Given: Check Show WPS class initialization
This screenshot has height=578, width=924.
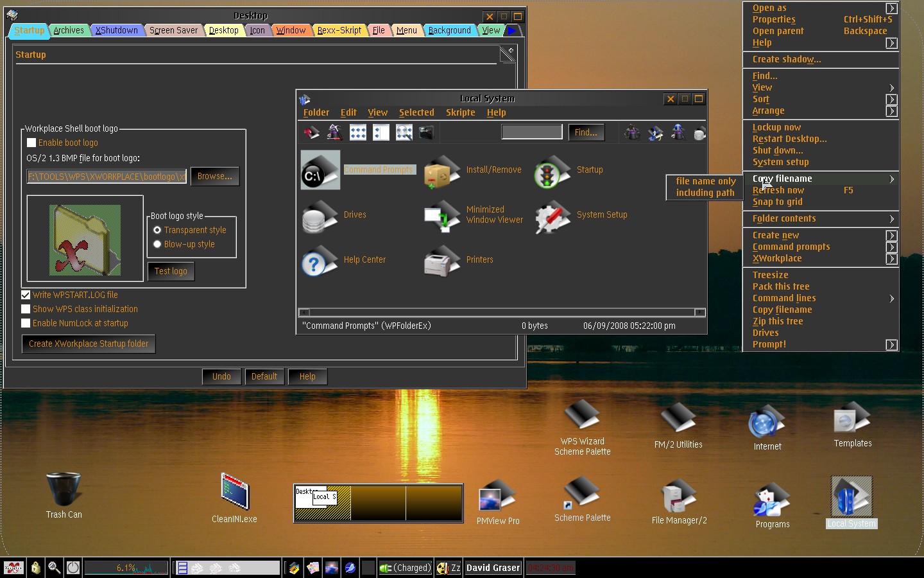Looking at the screenshot, I should tap(26, 309).
